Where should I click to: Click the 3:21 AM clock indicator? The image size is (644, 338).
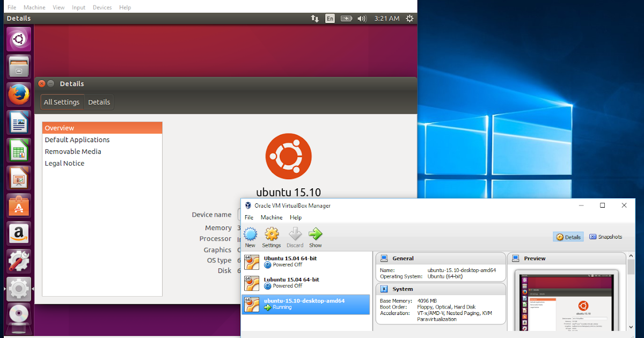[x=386, y=18]
